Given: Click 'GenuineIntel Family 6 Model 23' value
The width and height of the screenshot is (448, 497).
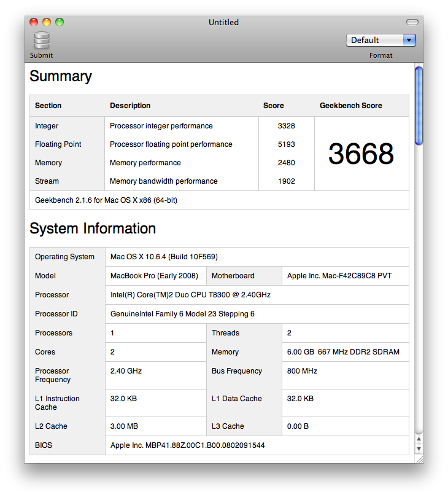Looking at the screenshot, I should [182, 314].
